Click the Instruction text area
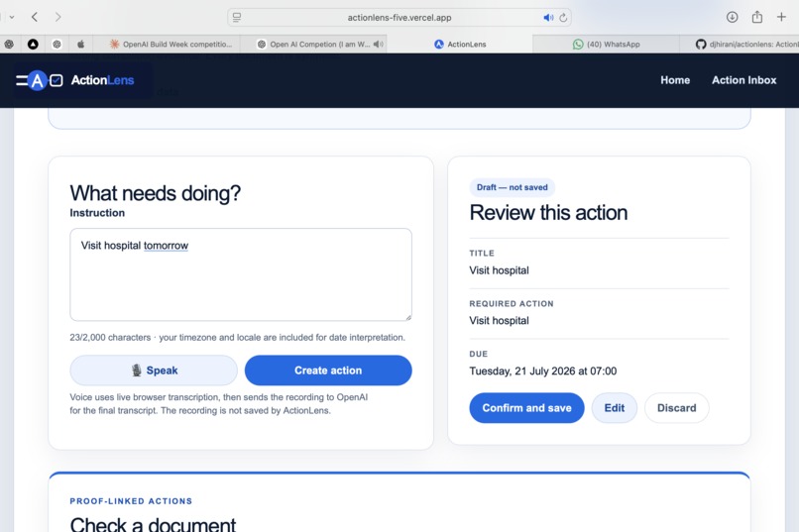This screenshot has width=799, height=532. pos(241,274)
